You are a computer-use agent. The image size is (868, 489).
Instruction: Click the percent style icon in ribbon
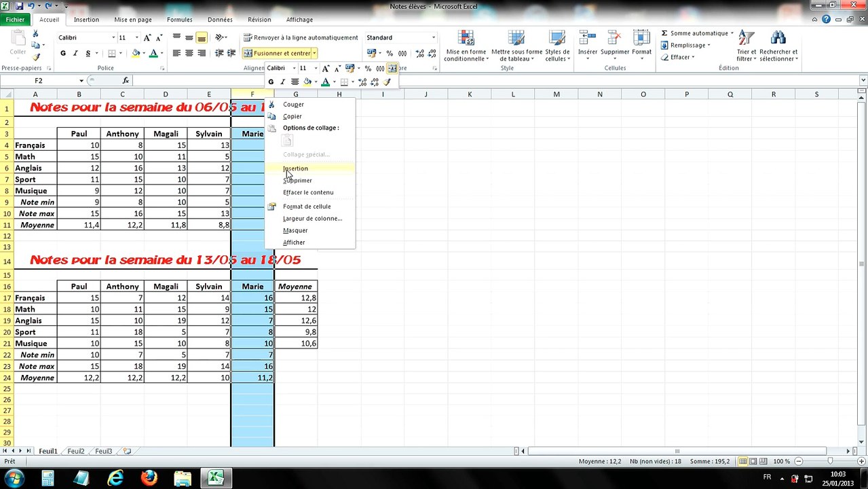coord(390,53)
